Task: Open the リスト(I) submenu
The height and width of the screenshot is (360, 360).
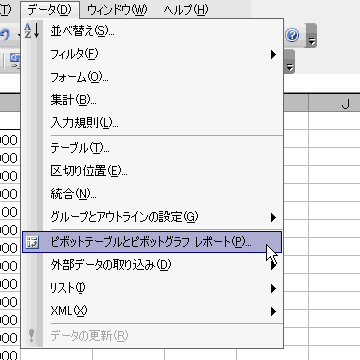Action: 153,288
